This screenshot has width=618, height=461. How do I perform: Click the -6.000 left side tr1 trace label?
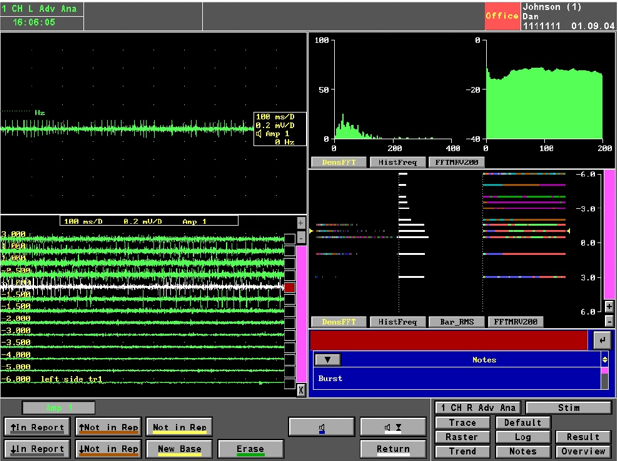tap(52, 379)
